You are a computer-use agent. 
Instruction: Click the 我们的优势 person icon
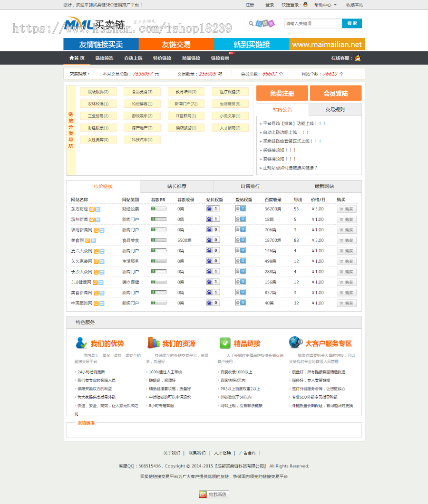coord(81,342)
